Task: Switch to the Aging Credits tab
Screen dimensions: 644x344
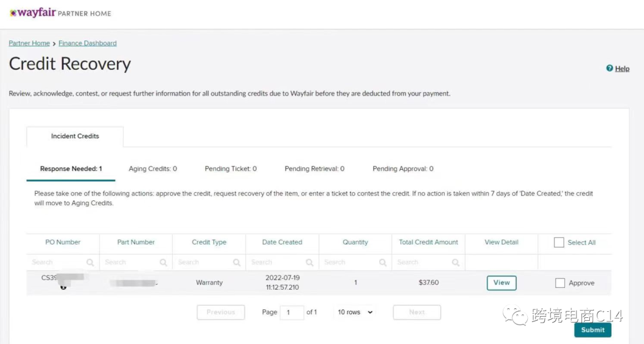Action: [x=153, y=169]
